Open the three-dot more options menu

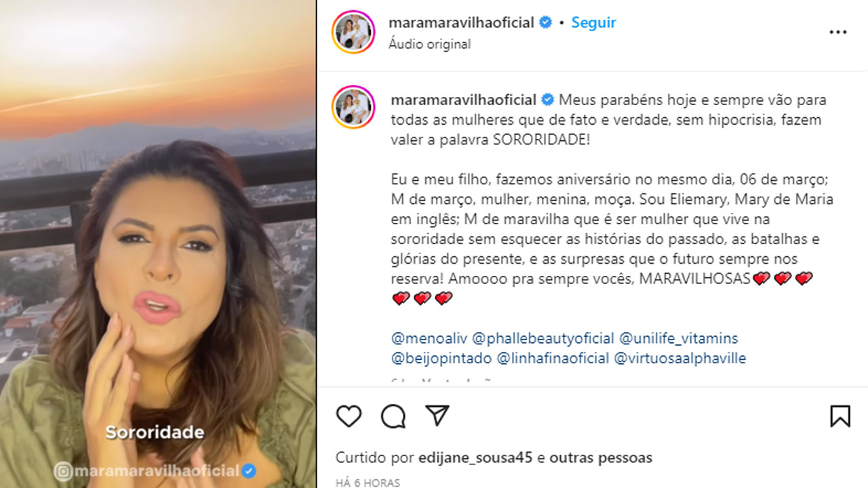[x=838, y=33]
